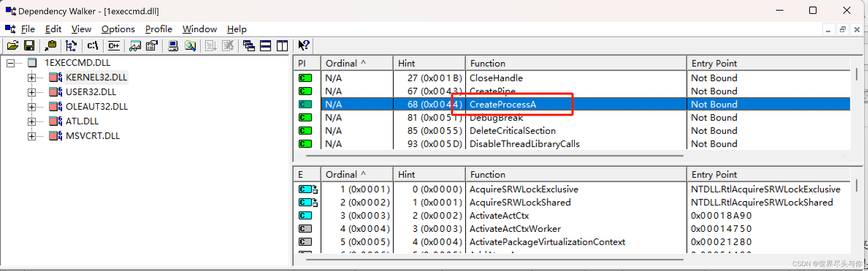Viewport: 868px width, 271px height.
Task: Click the Auto Expand tree icon
Action: point(71,46)
